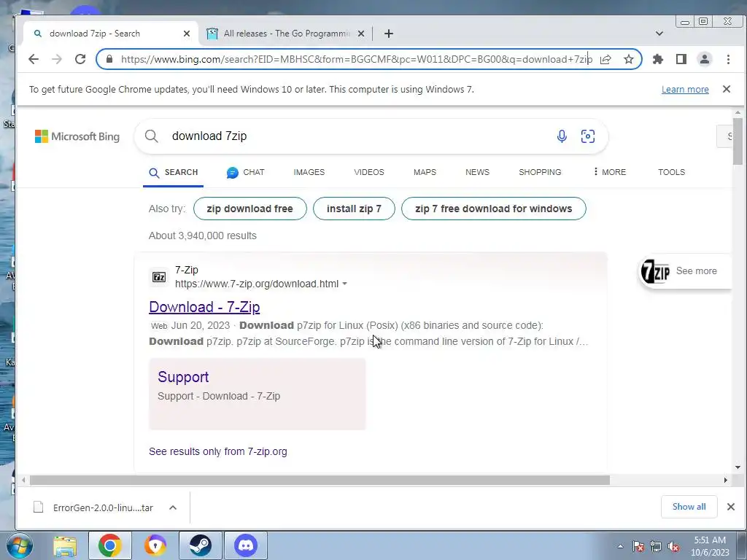The width and height of the screenshot is (747, 560).
Task: Go back using the browser back arrow
Action: pyautogui.click(x=34, y=59)
